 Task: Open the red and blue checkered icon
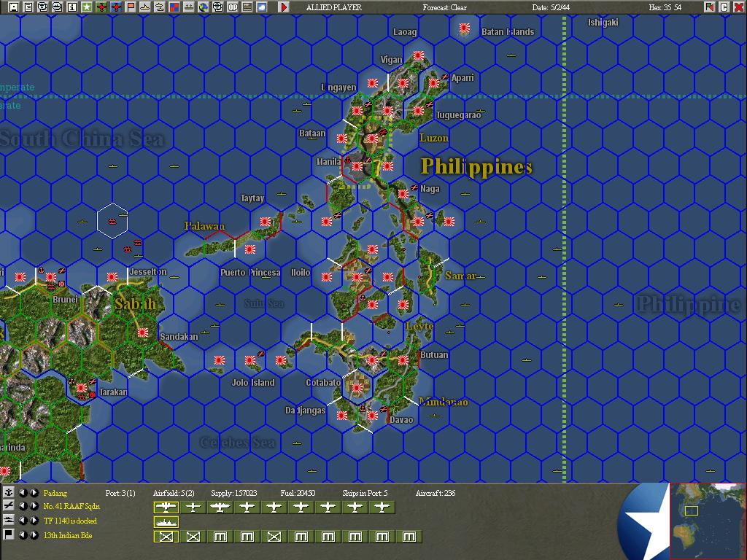pyautogui.click(x=174, y=7)
